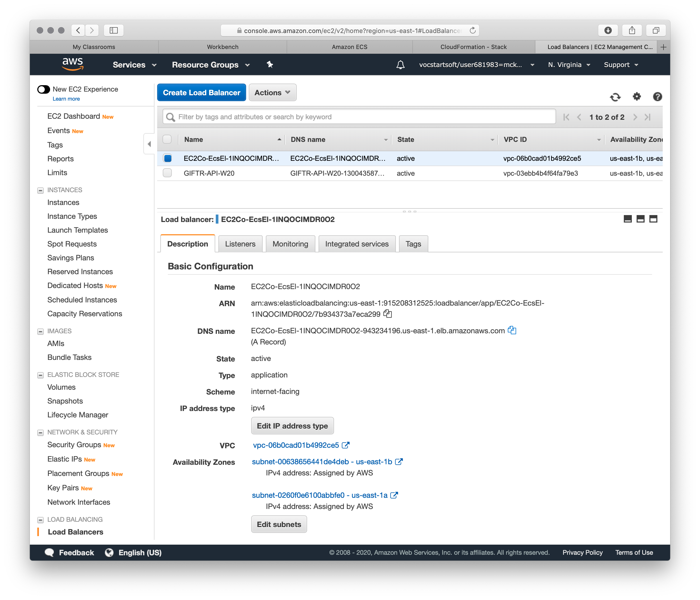The image size is (700, 600).
Task: Click the refresh load balancers icon
Action: click(x=615, y=97)
